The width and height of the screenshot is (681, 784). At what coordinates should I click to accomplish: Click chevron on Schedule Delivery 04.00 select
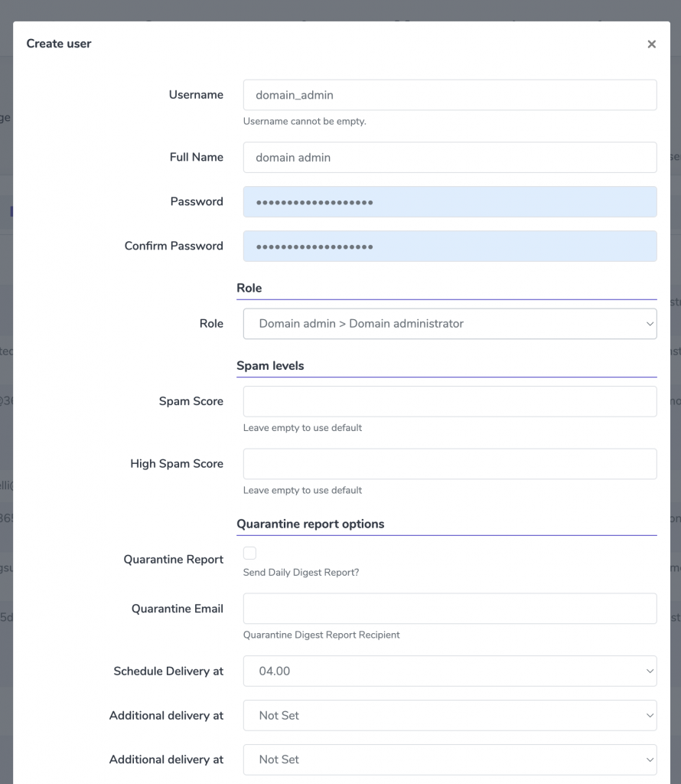tap(650, 671)
